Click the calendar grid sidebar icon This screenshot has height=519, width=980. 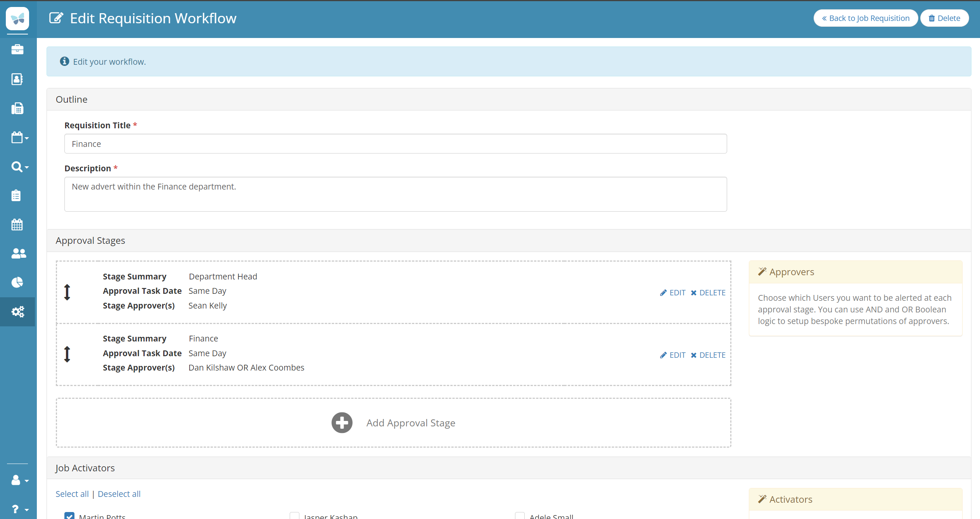click(x=17, y=224)
